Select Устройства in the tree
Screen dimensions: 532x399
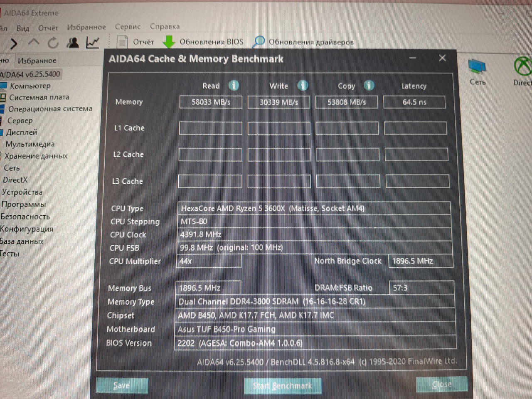click(22, 192)
